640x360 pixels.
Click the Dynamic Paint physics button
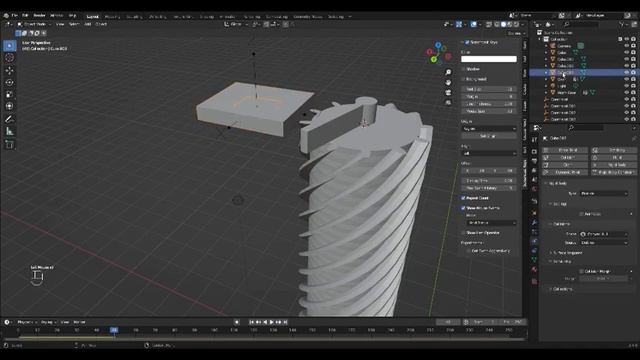click(565, 172)
